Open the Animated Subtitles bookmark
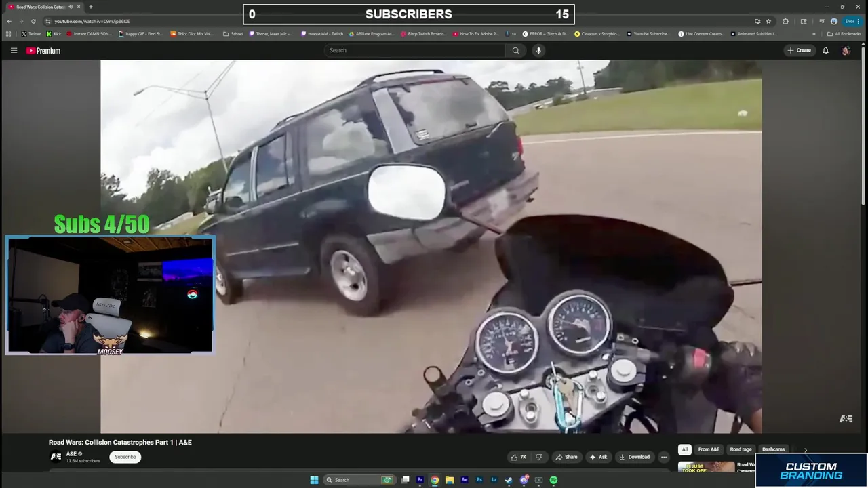Image resolution: width=868 pixels, height=488 pixels. 753,33
